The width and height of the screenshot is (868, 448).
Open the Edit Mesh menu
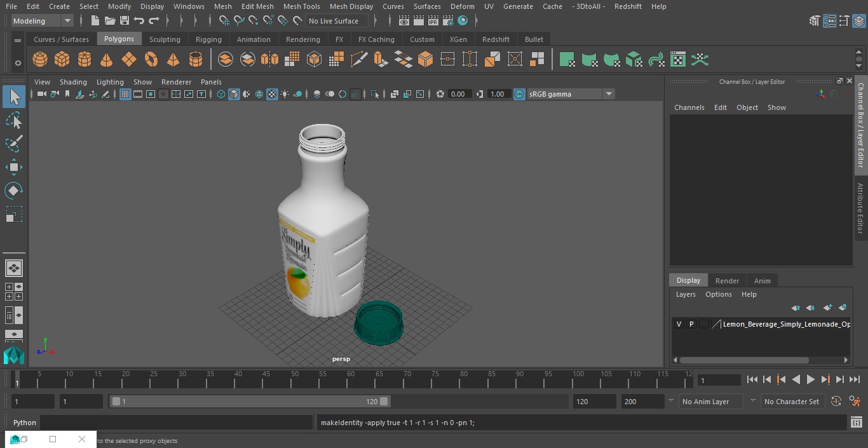pyautogui.click(x=257, y=6)
